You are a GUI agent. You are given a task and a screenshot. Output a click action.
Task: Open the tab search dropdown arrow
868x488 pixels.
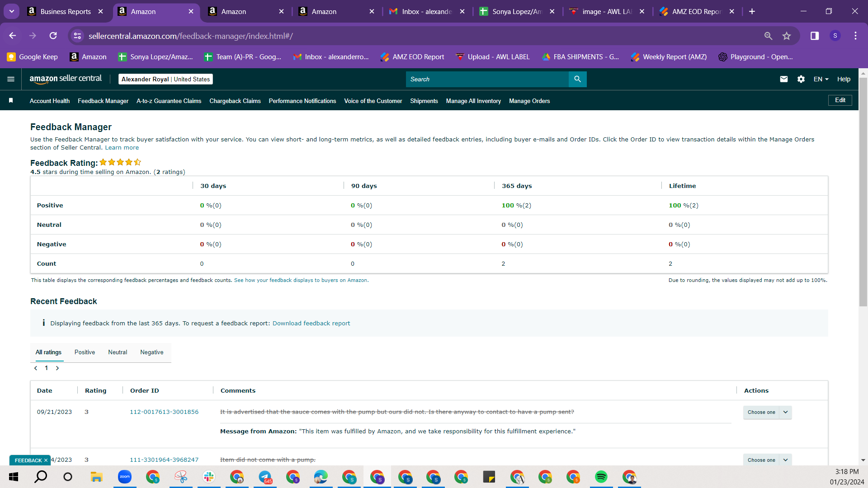(12, 11)
